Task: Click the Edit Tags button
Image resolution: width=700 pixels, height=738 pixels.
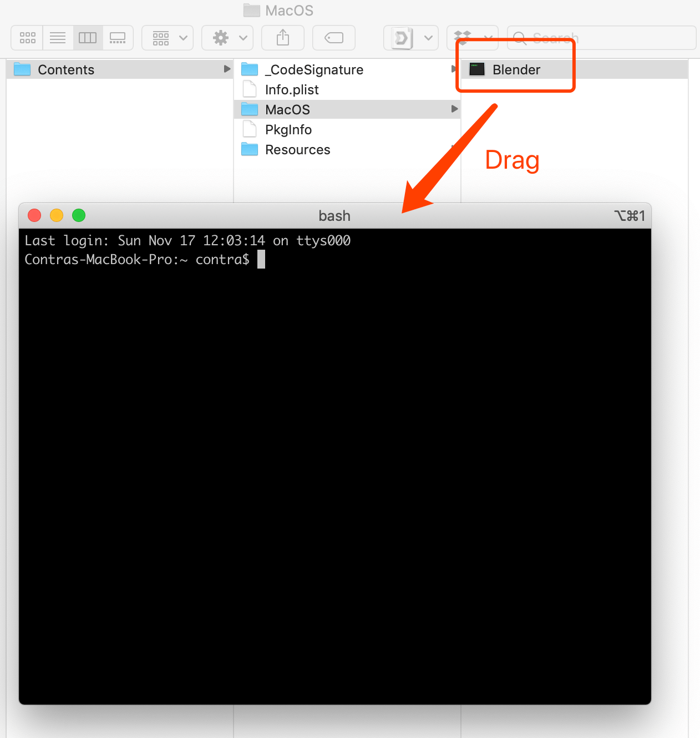Action: (x=334, y=38)
